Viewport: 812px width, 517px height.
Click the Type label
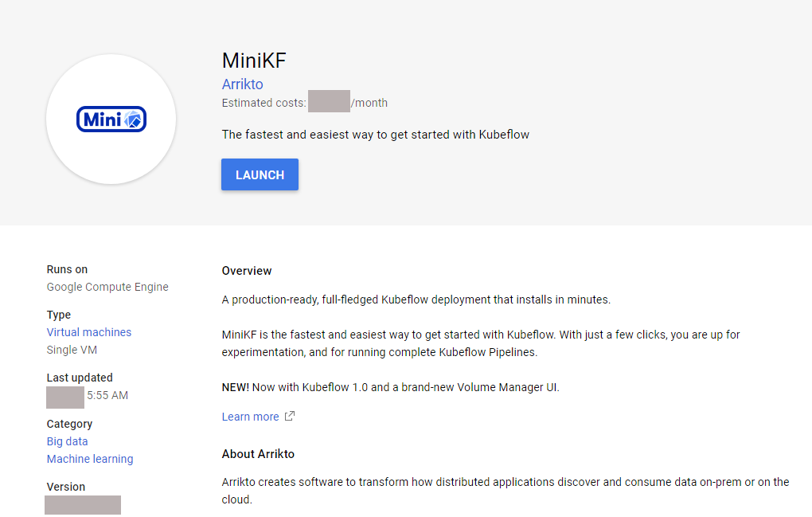tap(59, 315)
